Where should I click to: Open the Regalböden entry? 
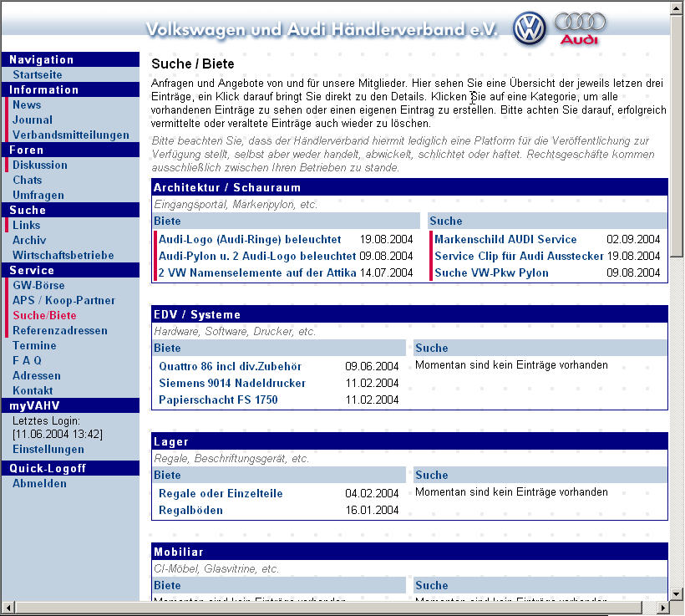pos(191,510)
